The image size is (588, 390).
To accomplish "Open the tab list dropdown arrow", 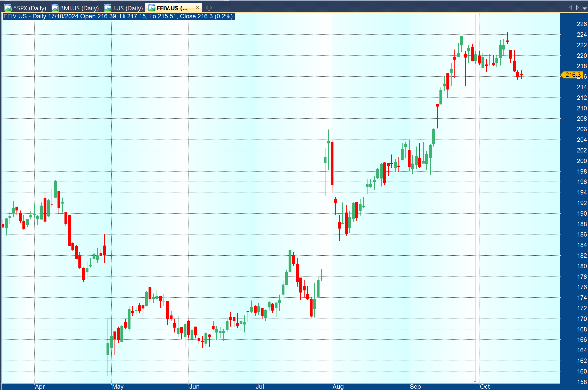I will [584, 8].
